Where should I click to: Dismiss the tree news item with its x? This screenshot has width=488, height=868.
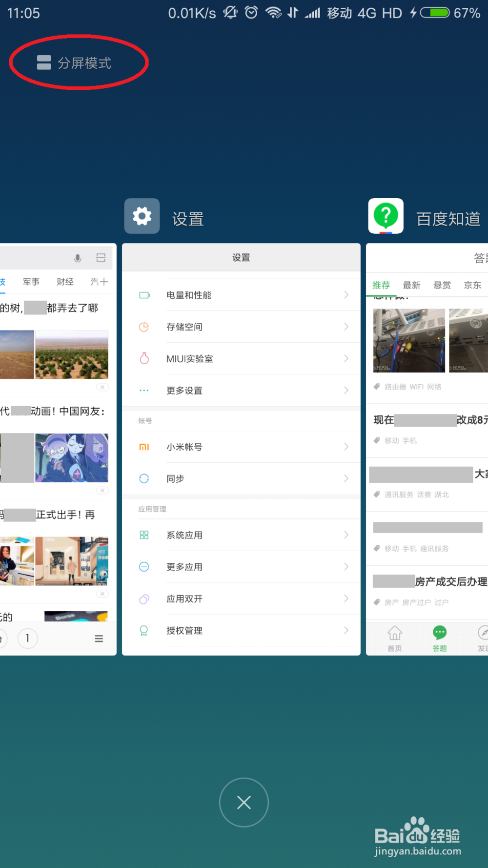[102, 387]
